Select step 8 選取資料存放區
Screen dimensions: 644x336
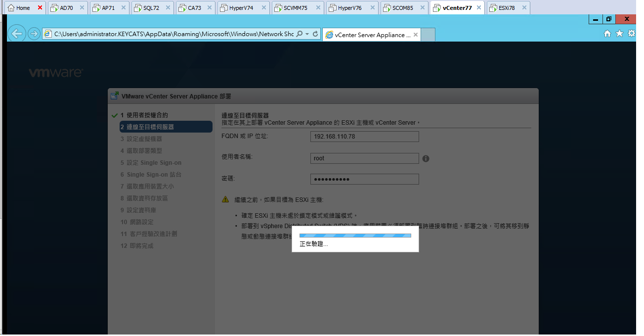(x=144, y=198)
